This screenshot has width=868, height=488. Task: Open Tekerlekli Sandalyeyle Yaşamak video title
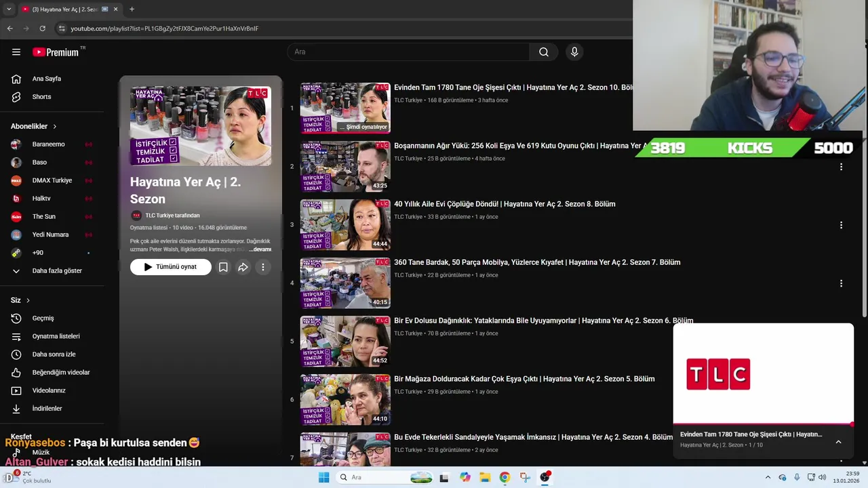click(x=533, y=437)
